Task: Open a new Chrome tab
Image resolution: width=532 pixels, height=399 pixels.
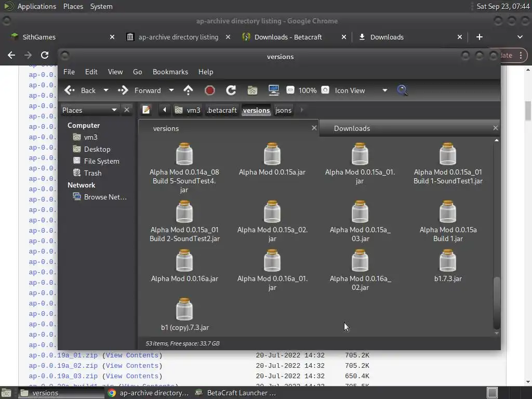Action: pyautogui.click(x=480, y=37)
